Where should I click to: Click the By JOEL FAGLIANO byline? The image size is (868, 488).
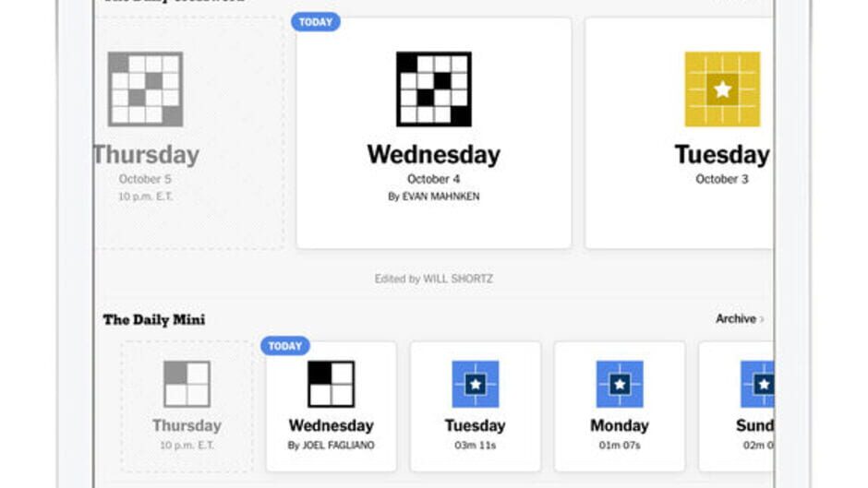[x=331, y=446]
